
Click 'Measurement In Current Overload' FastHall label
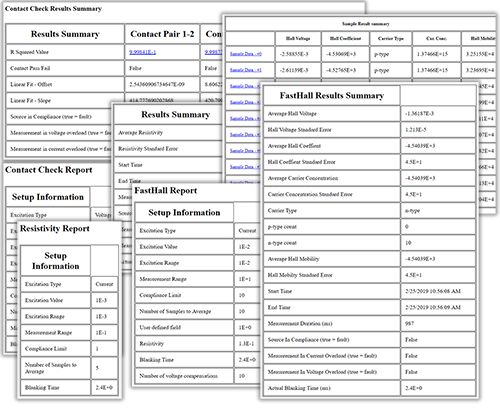click(x=322, y=356)
